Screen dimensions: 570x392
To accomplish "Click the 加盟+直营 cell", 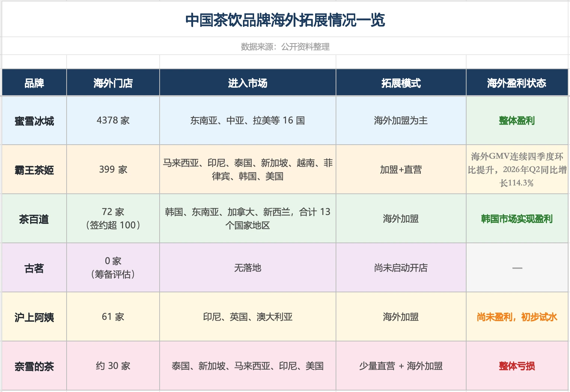I will pyautogui.click(x=401, y=170).
